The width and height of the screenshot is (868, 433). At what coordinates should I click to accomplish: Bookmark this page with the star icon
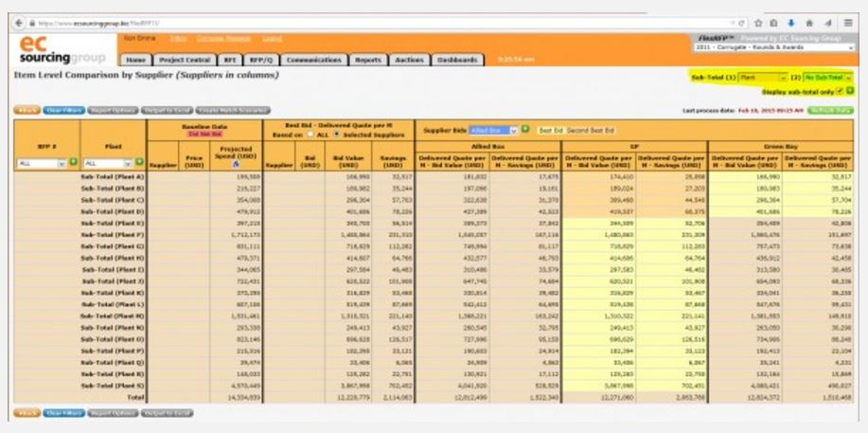click(758, 24)
